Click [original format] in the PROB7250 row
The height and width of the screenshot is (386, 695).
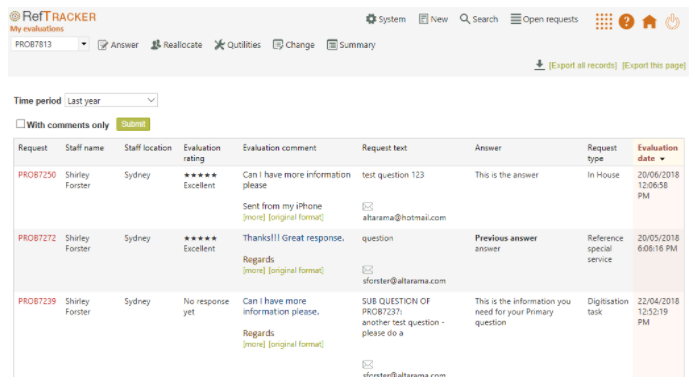tap(296, 217)
